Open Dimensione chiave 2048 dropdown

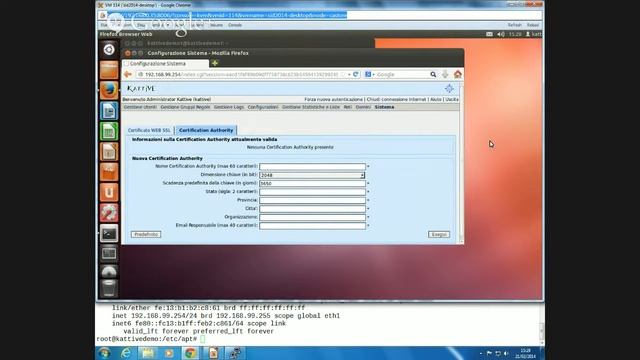tap(312, 175)
